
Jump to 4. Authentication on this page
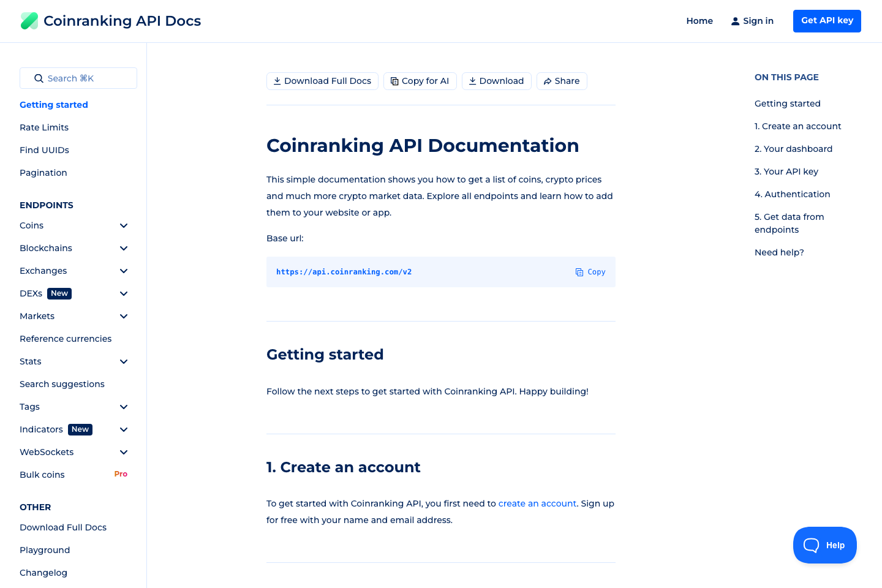click(792, 194)
